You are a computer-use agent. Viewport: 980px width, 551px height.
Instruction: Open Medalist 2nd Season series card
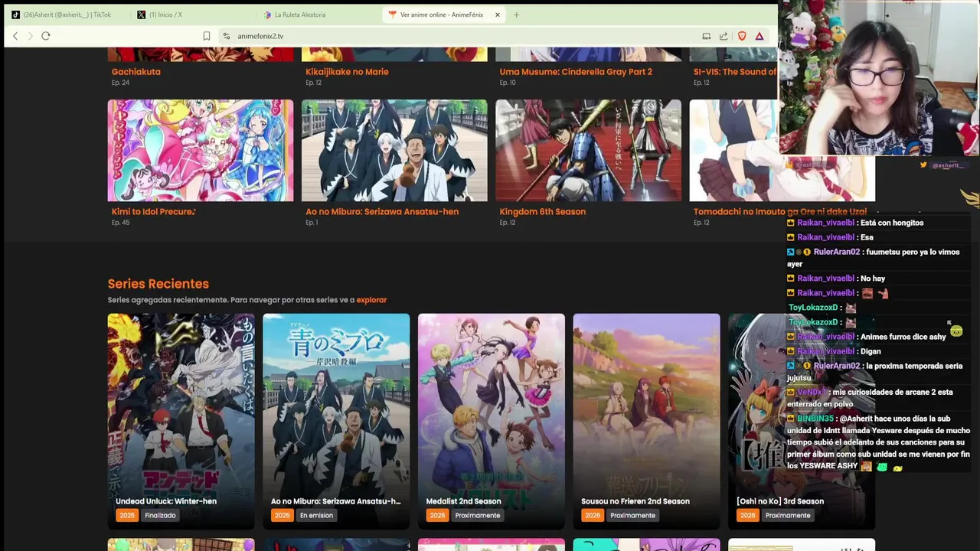[x=492, y=421]
